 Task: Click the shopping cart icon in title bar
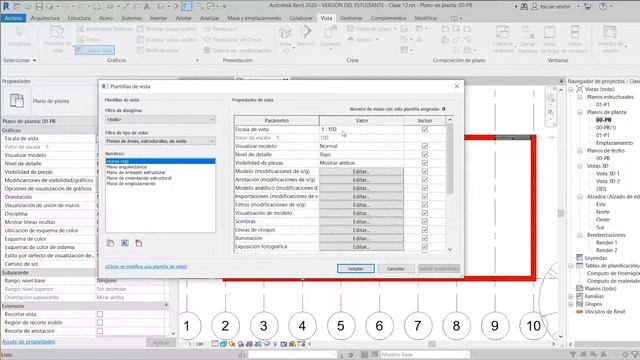click(x=587, y=7)
